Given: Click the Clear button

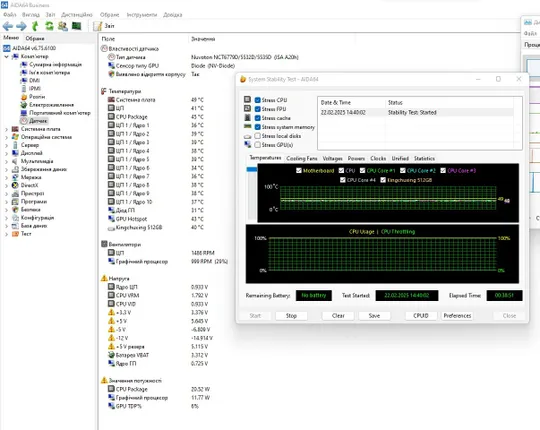Looking at the screenshot, I should tap(338, 316).
